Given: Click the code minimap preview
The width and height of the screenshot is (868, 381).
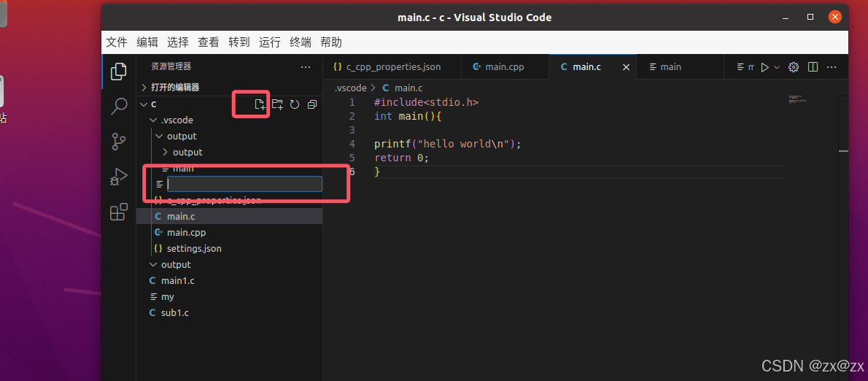Looking at the screenshot, I should 798,100.
